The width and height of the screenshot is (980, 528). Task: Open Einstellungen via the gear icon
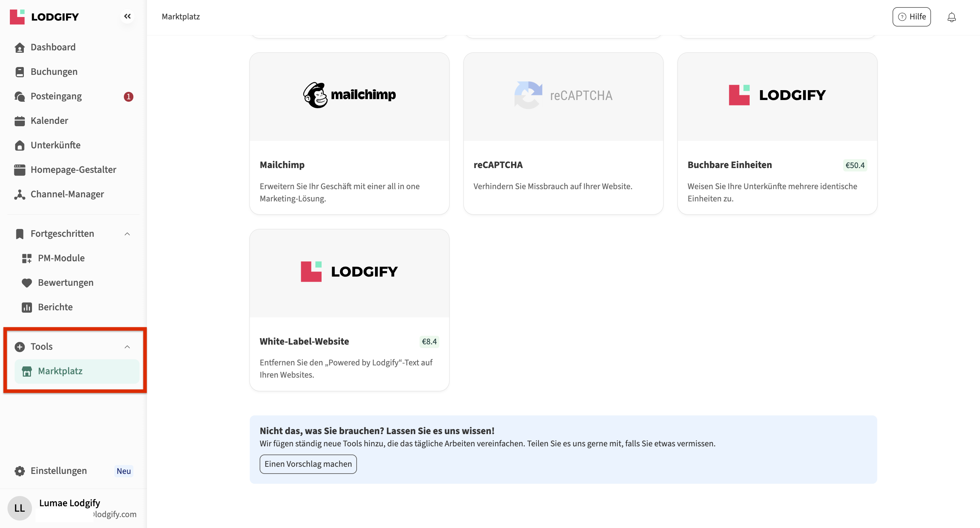pos(19,471)
